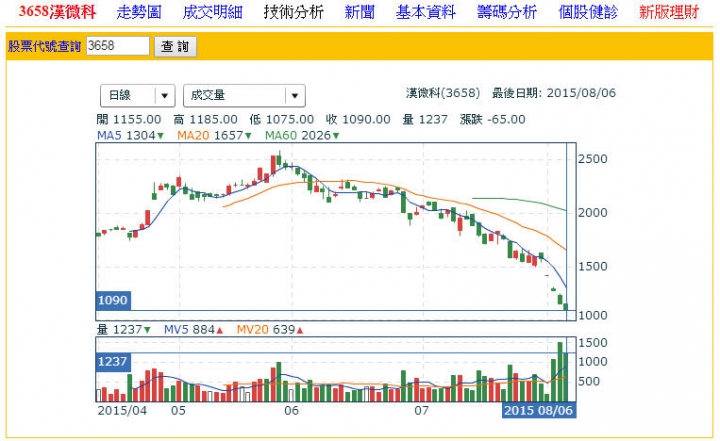Go to the 新聞 tab
720x441 pixels.
360,12
